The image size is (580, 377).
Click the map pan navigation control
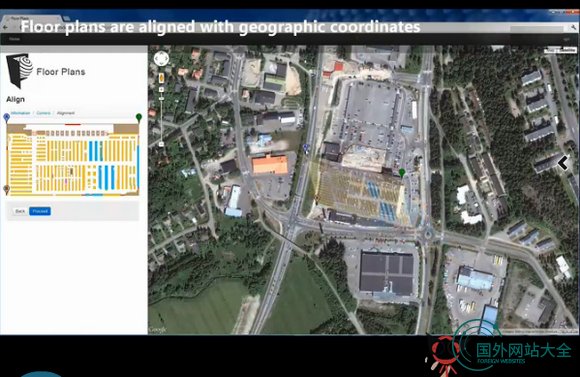(161, 59)
